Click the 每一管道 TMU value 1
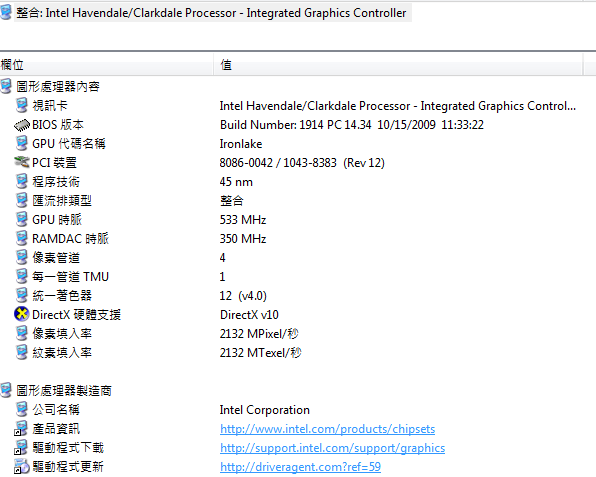596x477 pixels. tap(222, 277)
